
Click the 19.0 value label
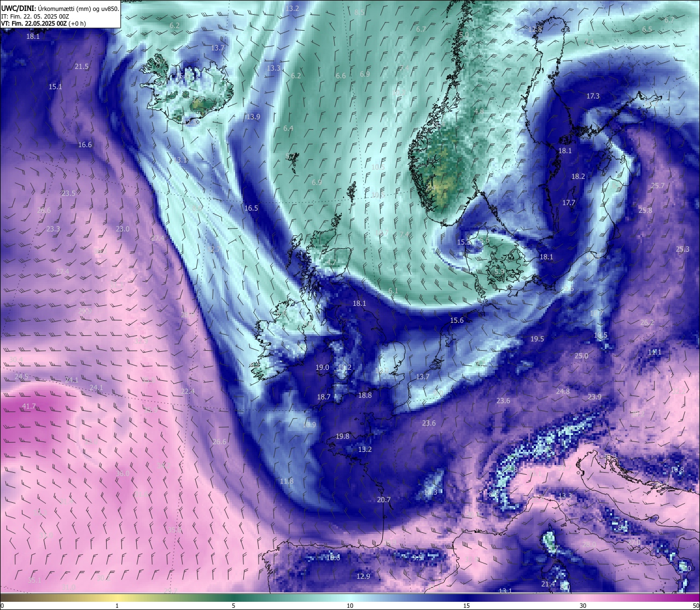point(322,367)
